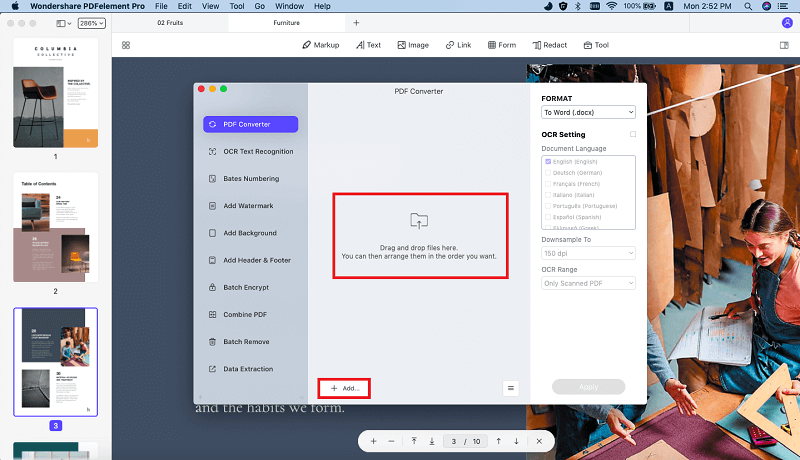Viewport: 800px width, 460px height.
Task: Zoom out with the minus icon
Action: [391, 441]
